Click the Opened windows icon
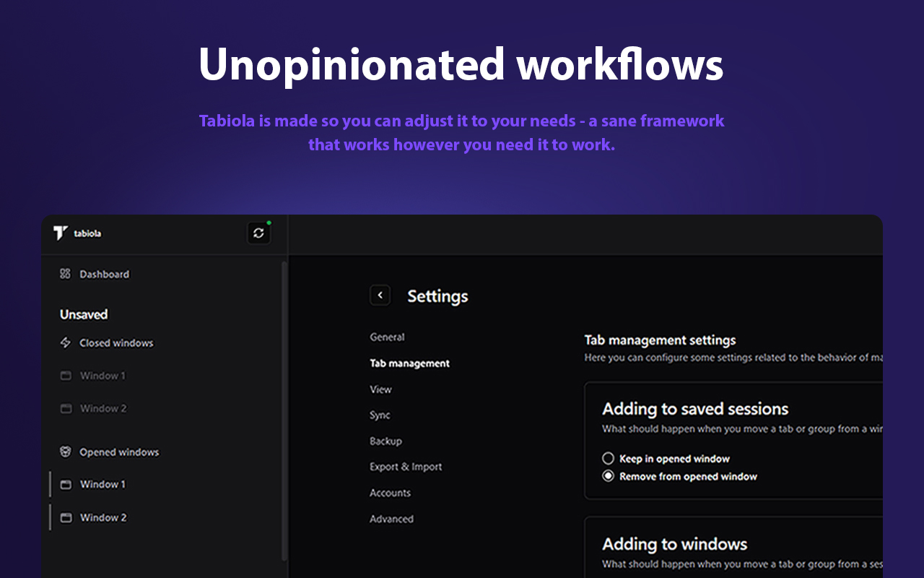Viewport: 924px width, 578px height. (66, 452)
